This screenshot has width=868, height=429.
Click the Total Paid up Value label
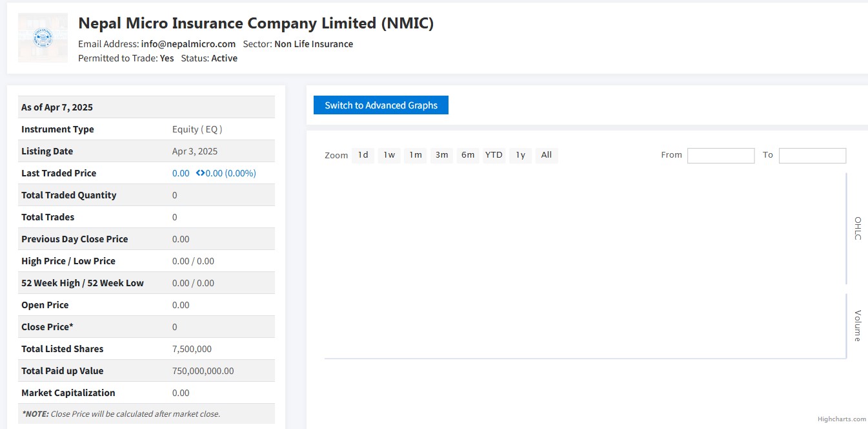click(63, 371)
